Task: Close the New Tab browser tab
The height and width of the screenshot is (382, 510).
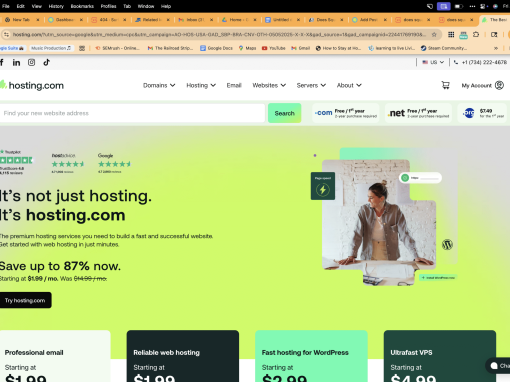Action: coord(38,20)
